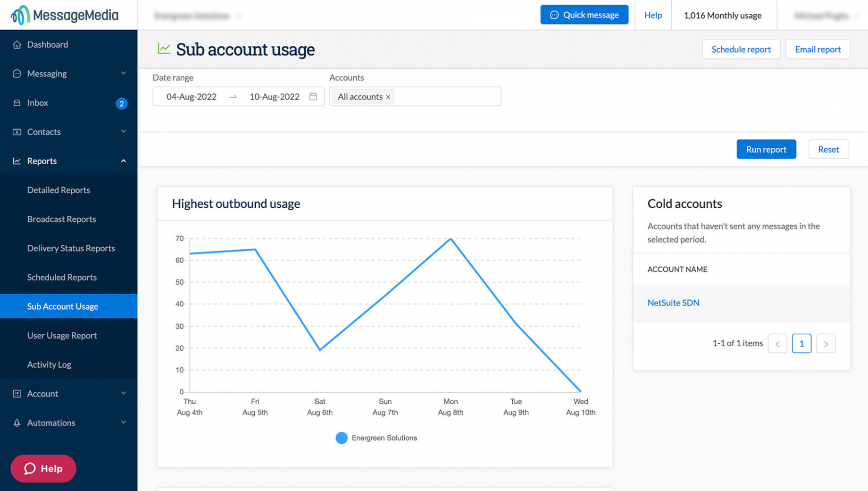The width and height of the screenshot is (868, 491).
Task: Click start date field 04-Aug-2022
Action: coord(192,96)
